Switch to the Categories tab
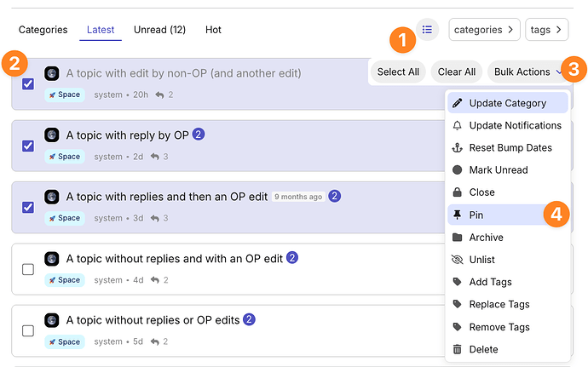 click(x=43, y=30)
